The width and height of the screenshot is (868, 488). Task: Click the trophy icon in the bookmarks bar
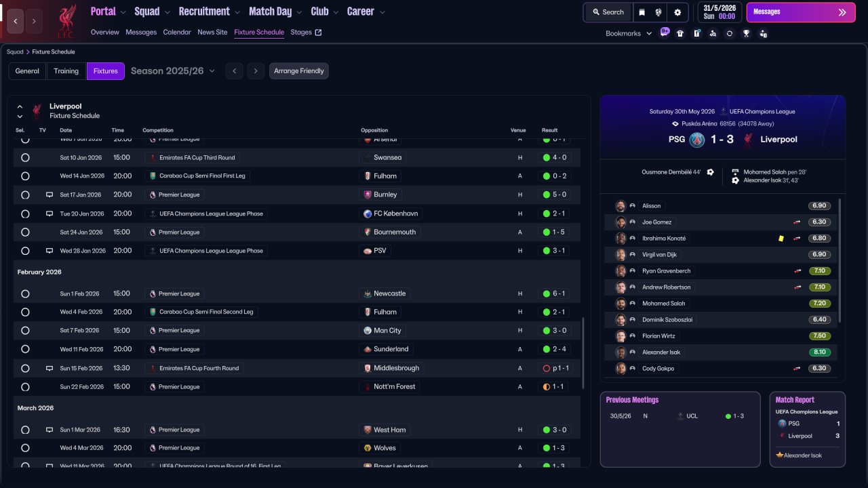point(746,33)
